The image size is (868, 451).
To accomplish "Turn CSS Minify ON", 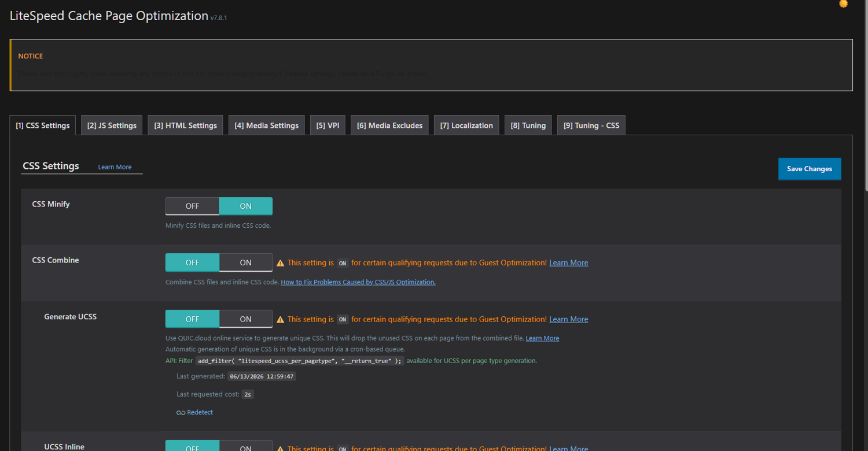I will (246, 206).
